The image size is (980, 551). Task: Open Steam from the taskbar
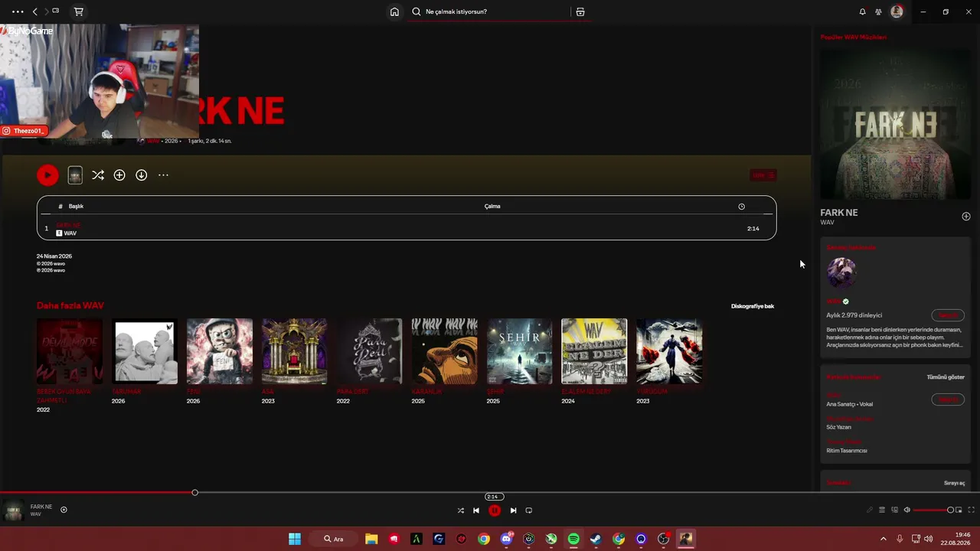(596, 539)
